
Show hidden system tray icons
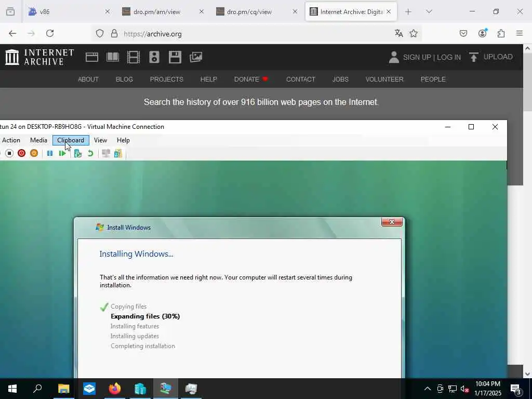[x=428, y=389]
